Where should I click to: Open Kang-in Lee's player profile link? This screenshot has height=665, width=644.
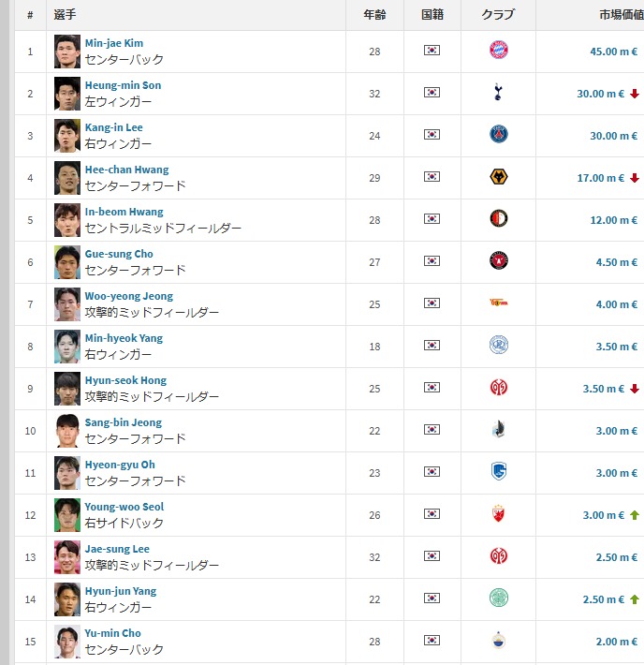pyautogui.click(x=113, y=127)
